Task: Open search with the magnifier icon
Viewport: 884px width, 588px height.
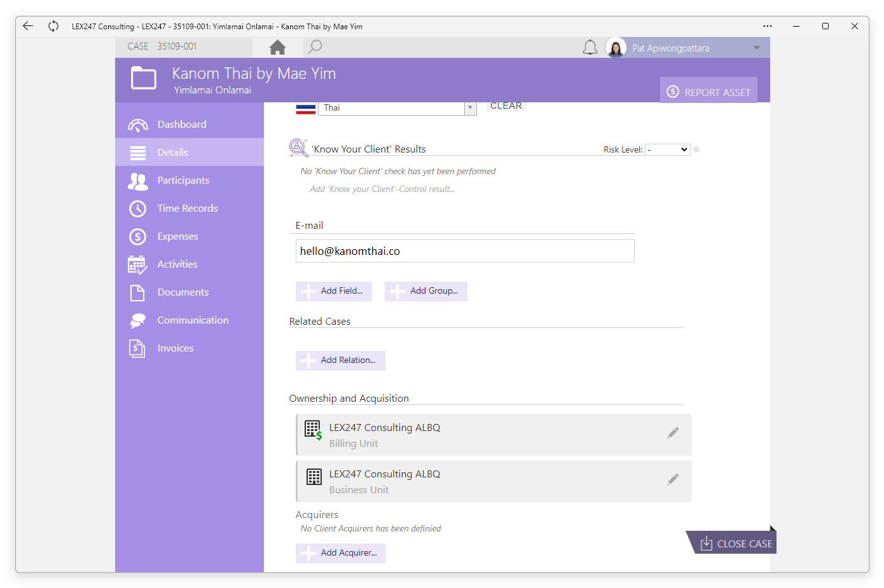Action: 315,47
